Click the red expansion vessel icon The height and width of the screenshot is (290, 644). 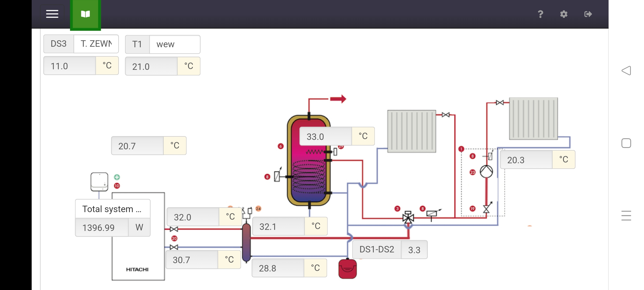click(347, 269)
